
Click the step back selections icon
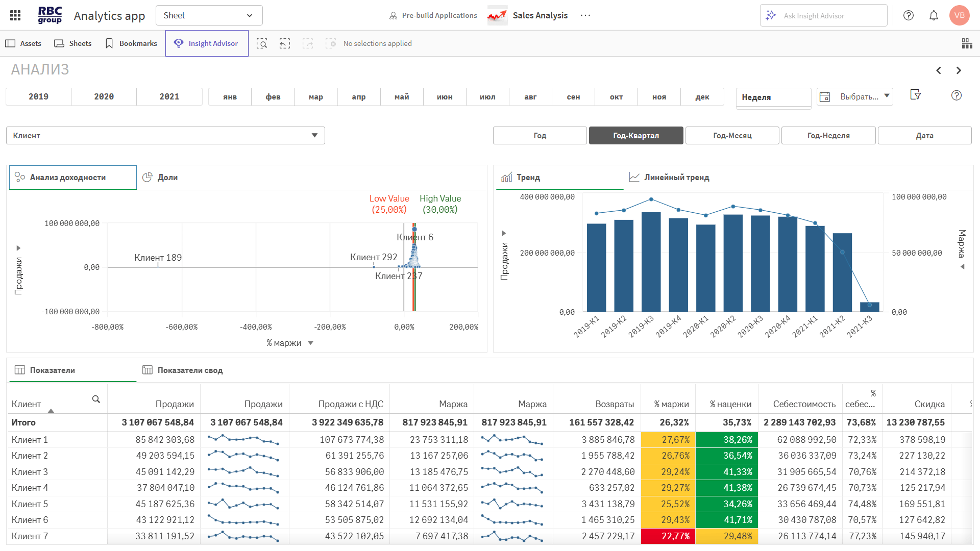(285, 43)
